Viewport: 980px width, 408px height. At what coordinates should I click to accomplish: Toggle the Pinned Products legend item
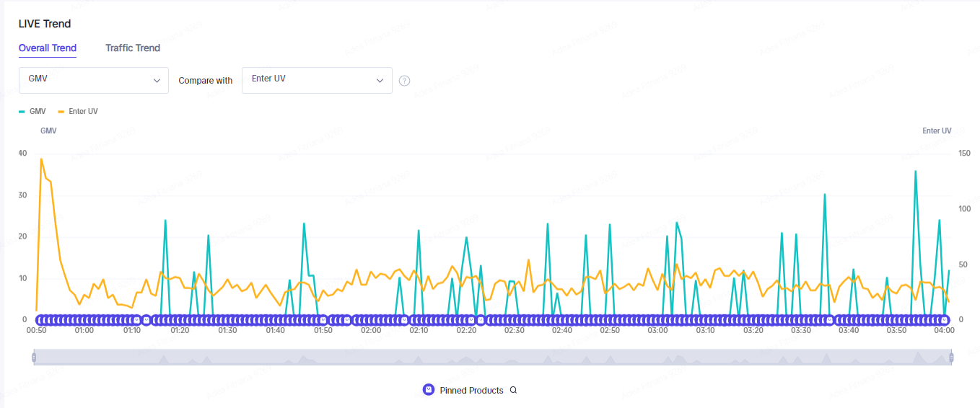coord(463,390)
